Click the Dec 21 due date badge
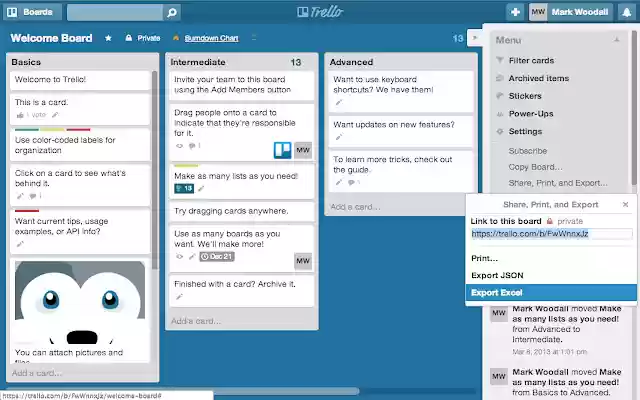This screenshot has height=400, width=640. (217, 256)
